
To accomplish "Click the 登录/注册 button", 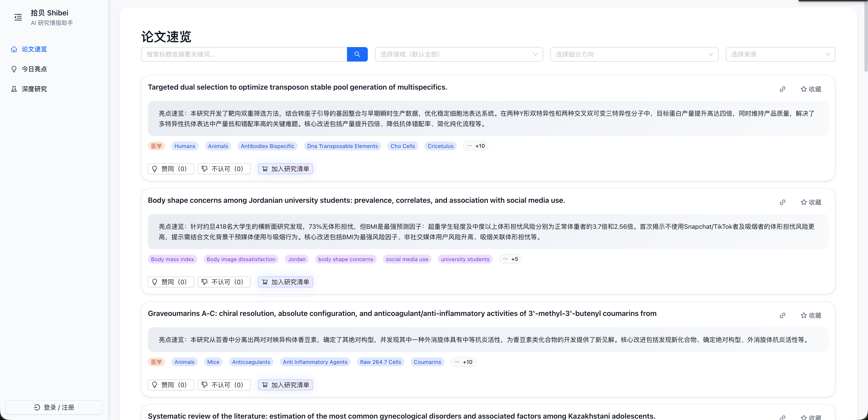I will point(54,407).
